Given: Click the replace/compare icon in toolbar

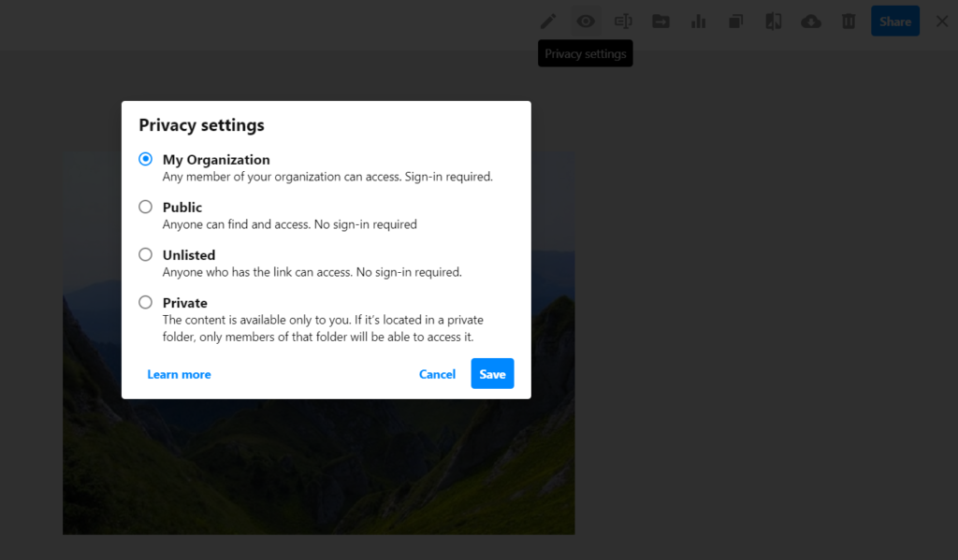Looking at the screenshot, I should click(x=774, y=22).
